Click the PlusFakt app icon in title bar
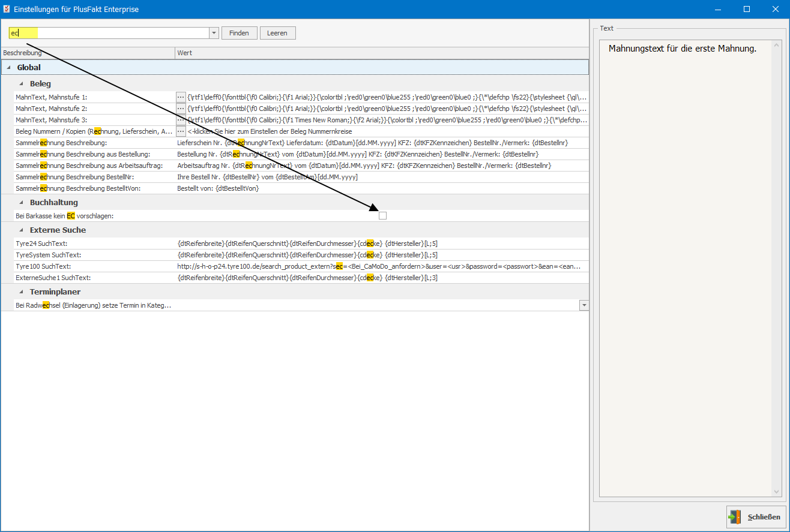Screen dimensions: 790x532 (6, 9)
